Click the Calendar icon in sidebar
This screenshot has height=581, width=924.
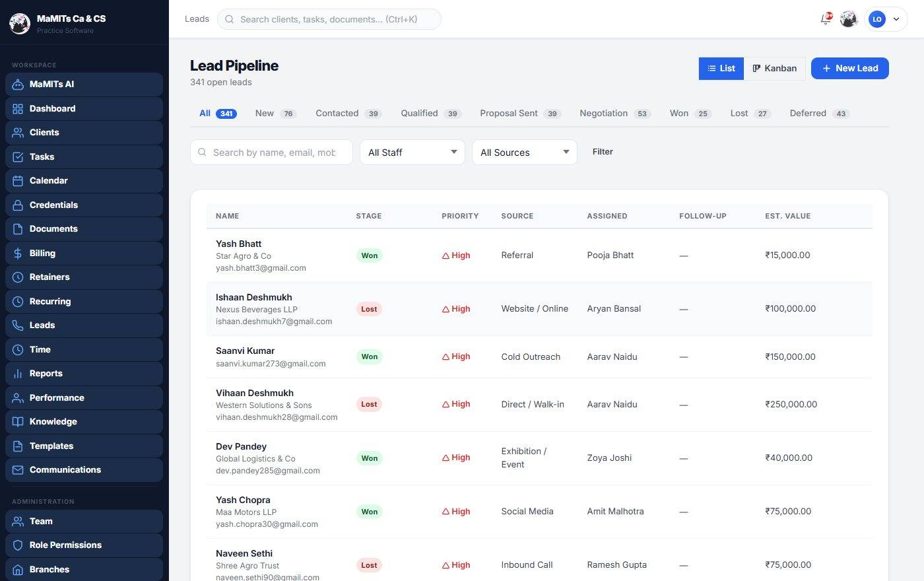18,181
